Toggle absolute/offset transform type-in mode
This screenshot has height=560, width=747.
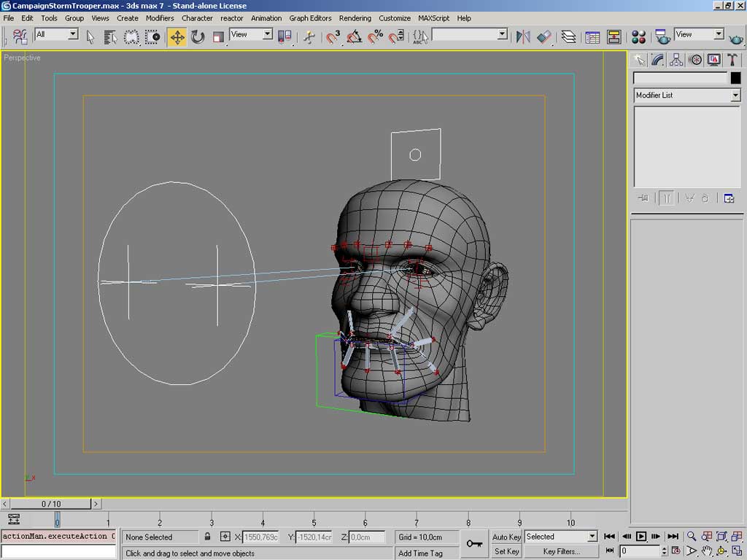225,537
